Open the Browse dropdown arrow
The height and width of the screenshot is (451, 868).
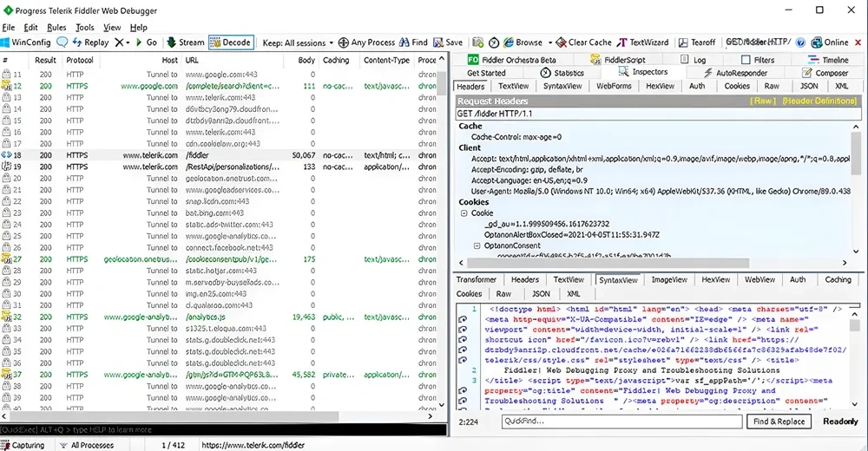pyautogui.click(x=549, y=42)
